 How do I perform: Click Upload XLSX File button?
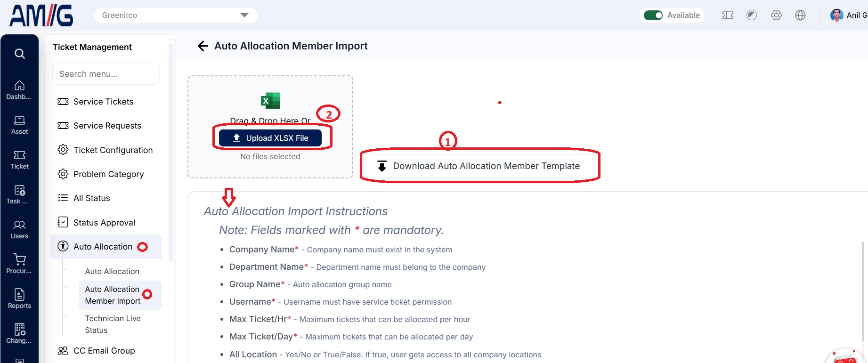270,138
